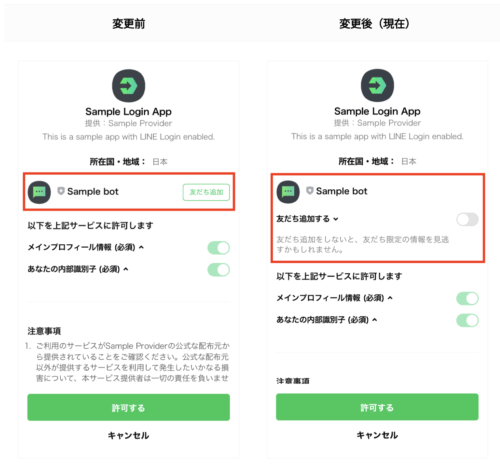Click shield badge beside Sample bot in 変更後
The image size is (500, 467).
coord(310,191)
